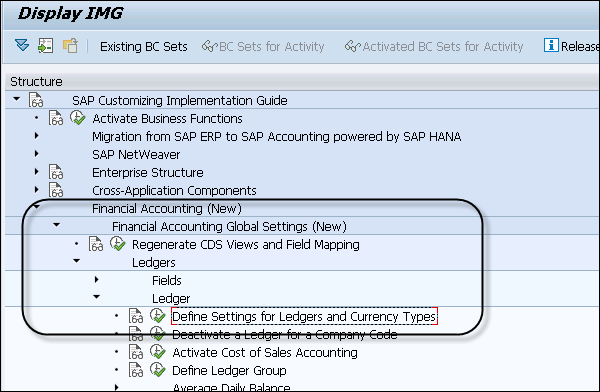The width and height of the screenshot is (600, 392).
Task: Open documentation icon for Activate Cost of Sales Accounting
Action: click(136, 352)
